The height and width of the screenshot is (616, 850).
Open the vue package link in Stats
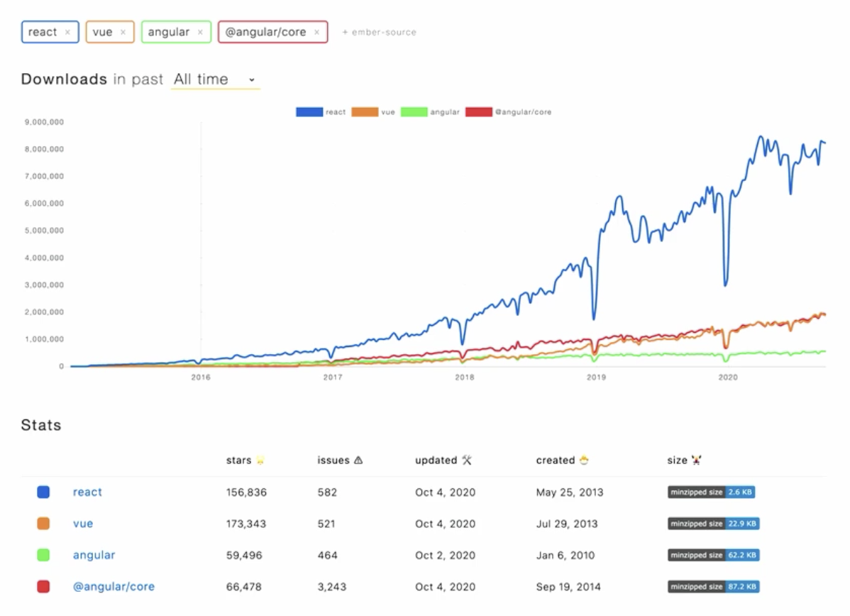(83, 524)
